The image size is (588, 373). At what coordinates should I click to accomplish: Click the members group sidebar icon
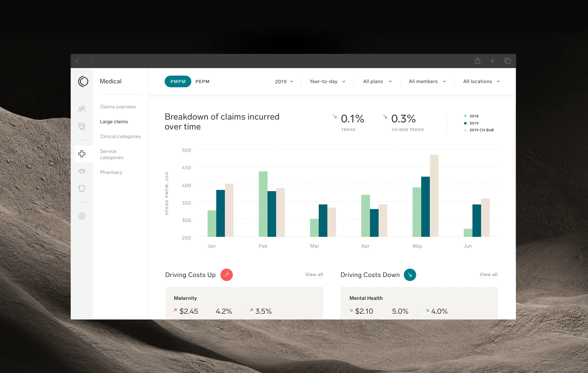coord(82,109)
